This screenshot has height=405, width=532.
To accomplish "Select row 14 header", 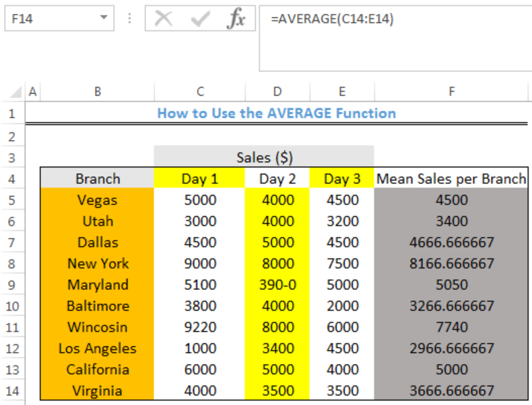I will [x=12, y=391].
